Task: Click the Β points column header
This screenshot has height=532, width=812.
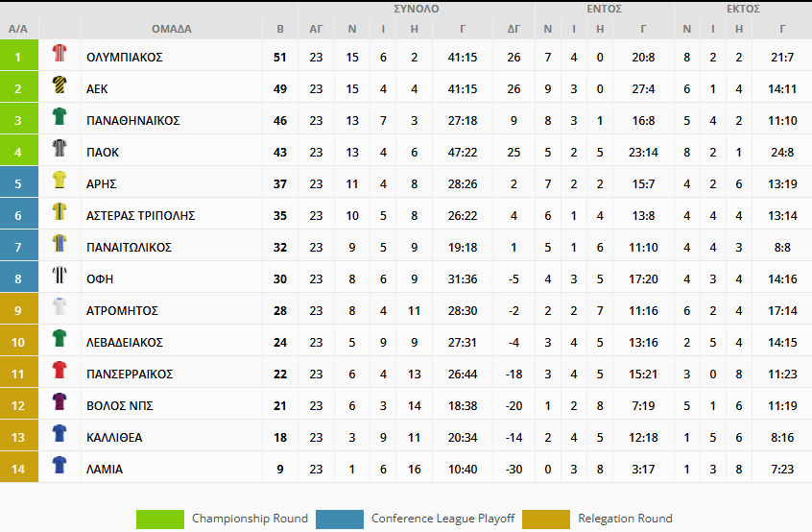Action: coord(280,29)
